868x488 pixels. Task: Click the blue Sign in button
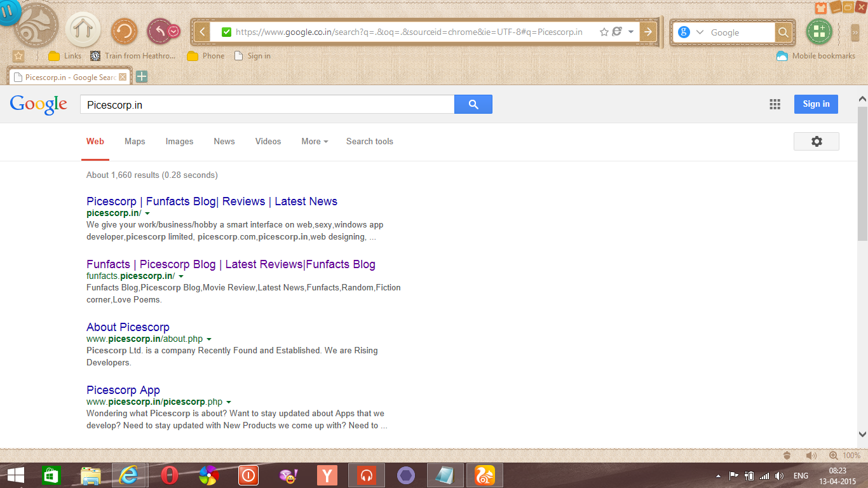[x=816, y=104]
